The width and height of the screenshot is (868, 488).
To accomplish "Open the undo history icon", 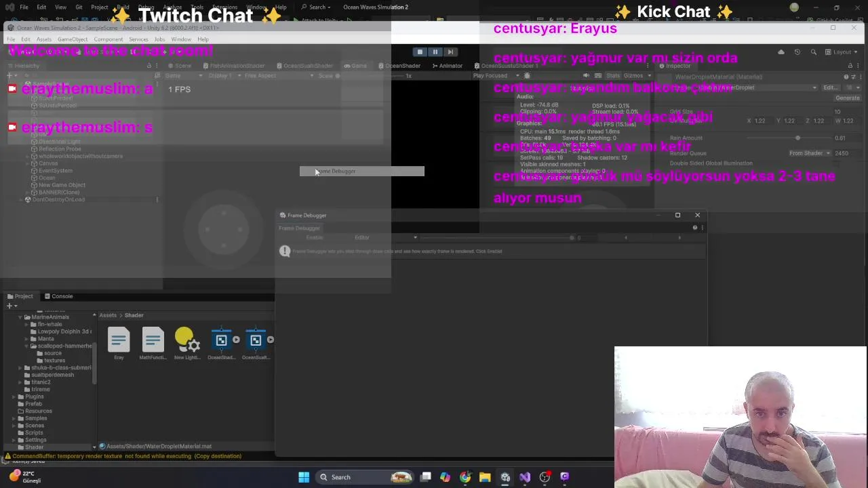I will pos(797,52).
